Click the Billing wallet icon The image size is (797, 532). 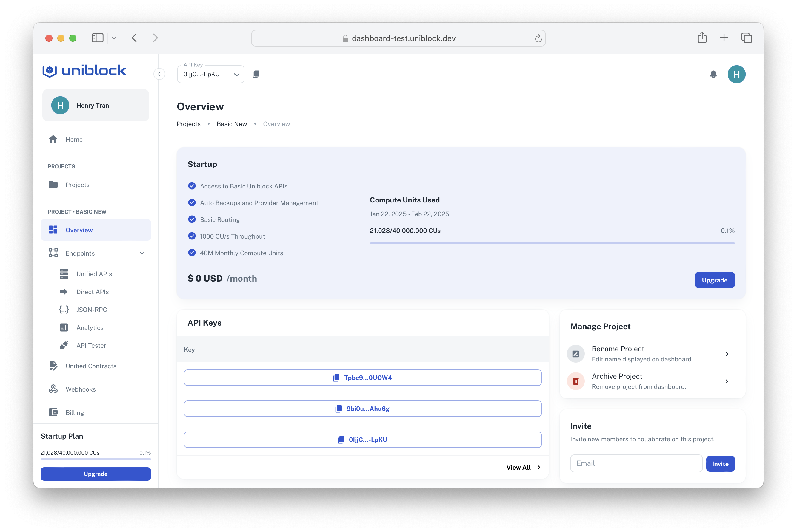[53, 412]
